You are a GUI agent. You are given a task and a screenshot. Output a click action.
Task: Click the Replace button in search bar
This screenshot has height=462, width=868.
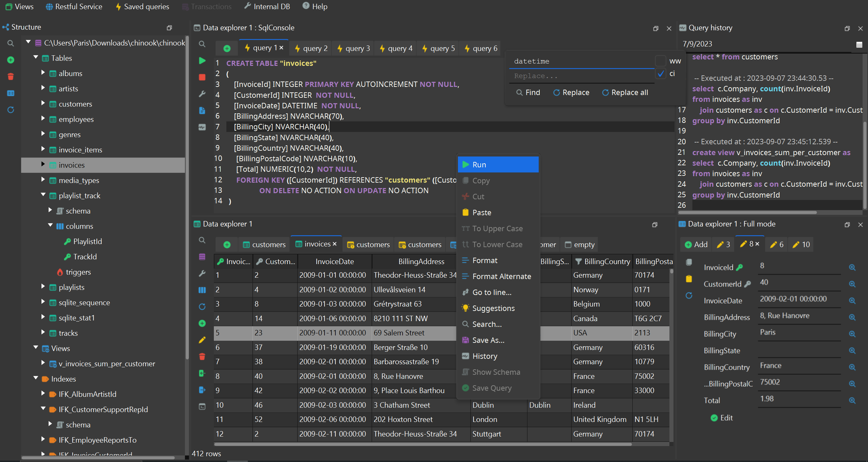click(572, 92)
